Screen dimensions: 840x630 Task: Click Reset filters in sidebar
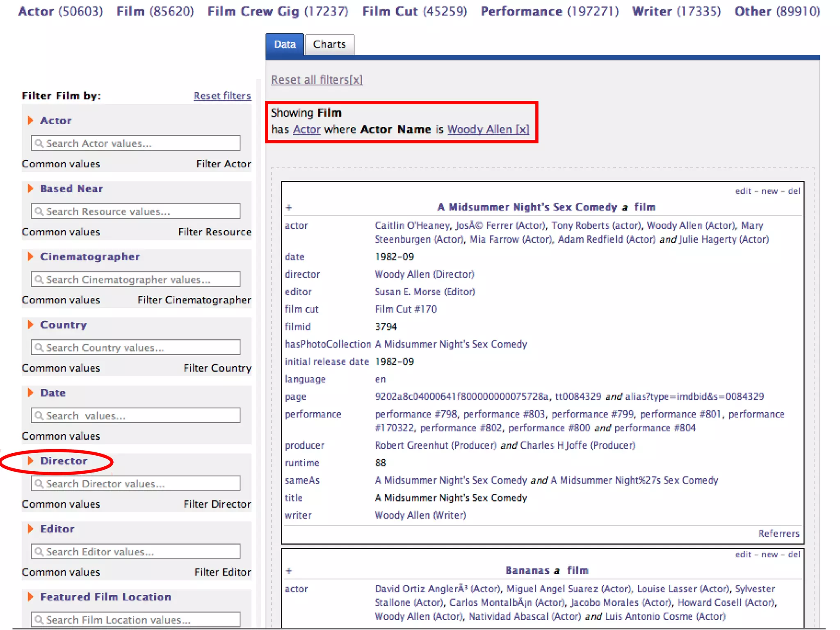(222, 96)
